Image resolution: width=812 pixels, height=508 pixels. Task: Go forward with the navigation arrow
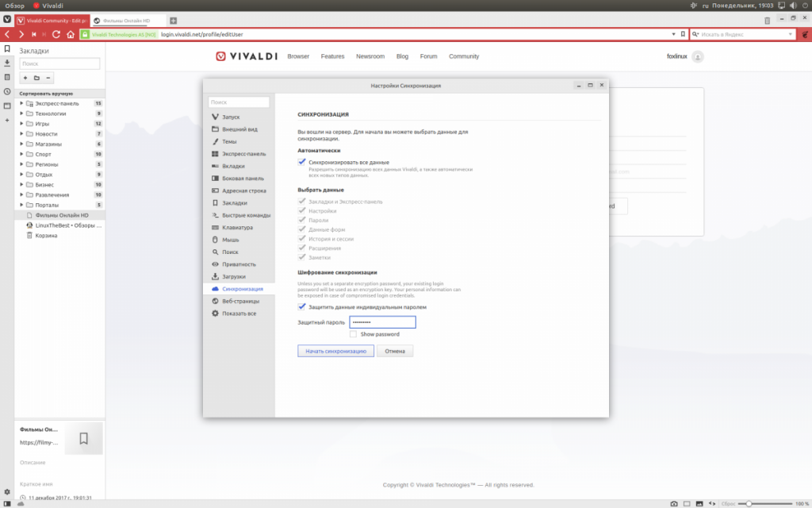21,34
